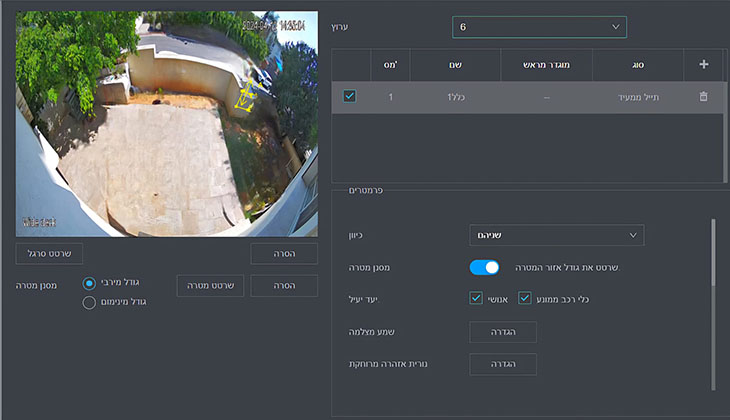Select the rule type cell 'תיל ממעיד'
Viewport: 730px width, 420px height.
click(638, 97)
